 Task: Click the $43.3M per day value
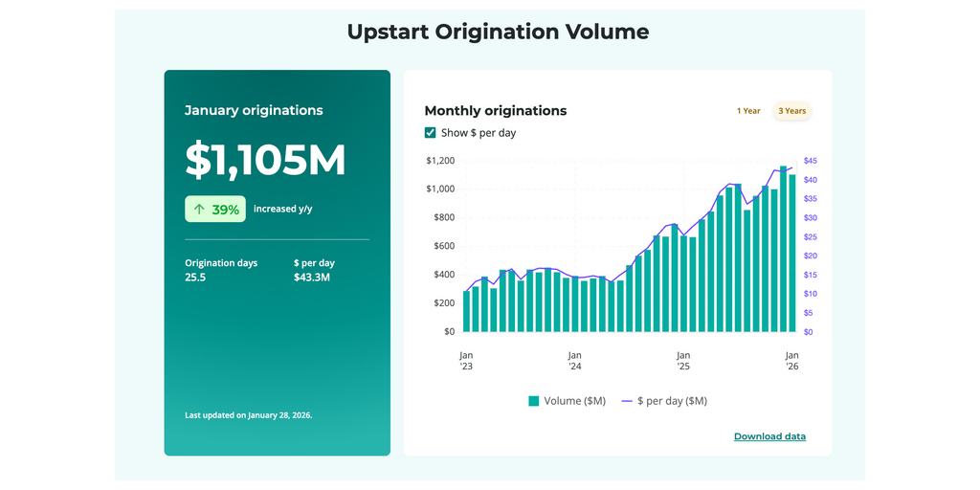click(x=311, y=278)
